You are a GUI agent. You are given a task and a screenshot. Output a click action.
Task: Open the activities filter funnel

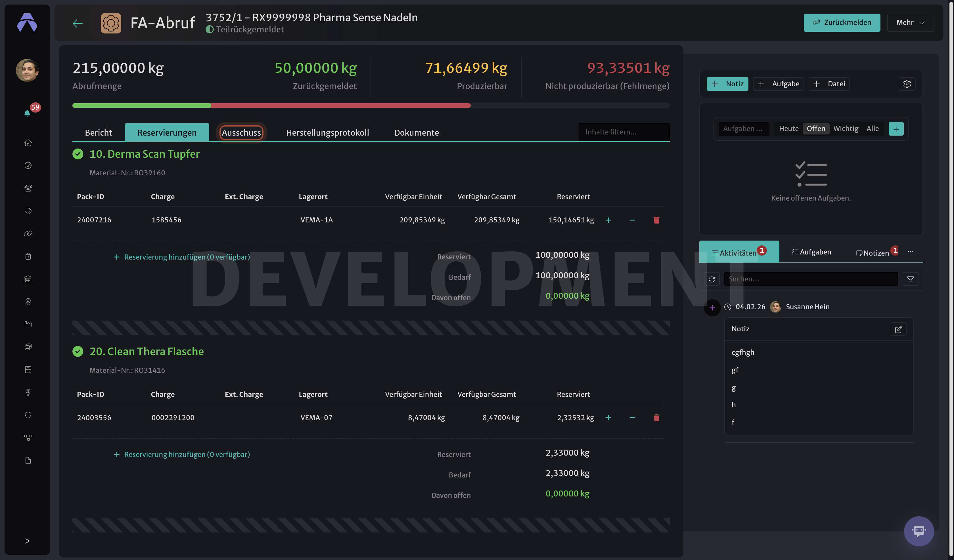pos(911,279)
